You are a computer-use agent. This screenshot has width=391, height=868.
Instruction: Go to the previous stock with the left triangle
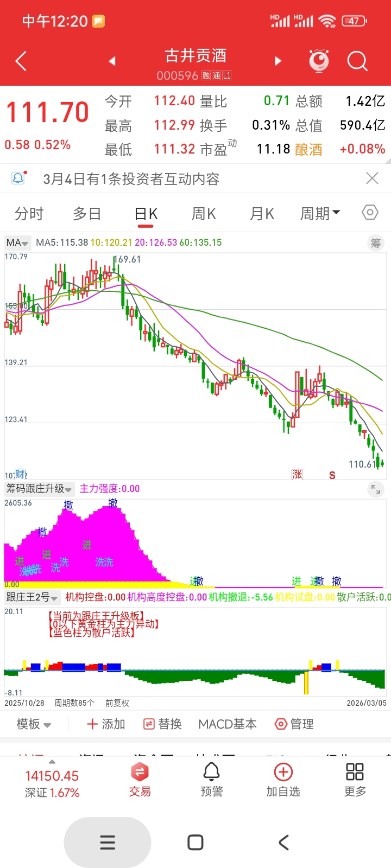pyautogui.click(x=112, y=61)
